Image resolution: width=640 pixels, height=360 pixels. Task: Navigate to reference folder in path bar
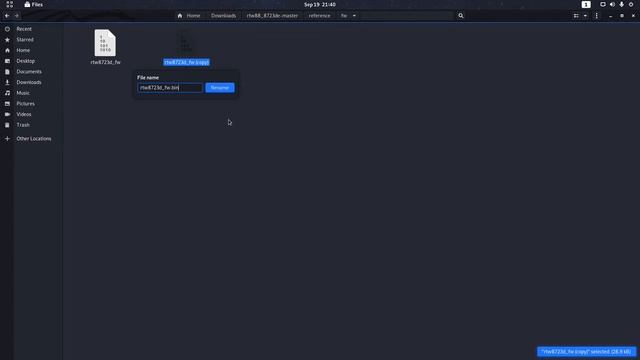[319, 16]
